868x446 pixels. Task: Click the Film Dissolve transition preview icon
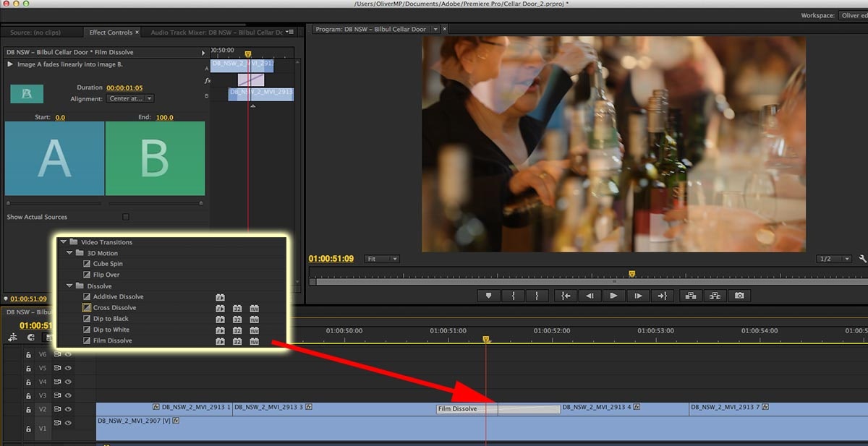pos(27,94)
